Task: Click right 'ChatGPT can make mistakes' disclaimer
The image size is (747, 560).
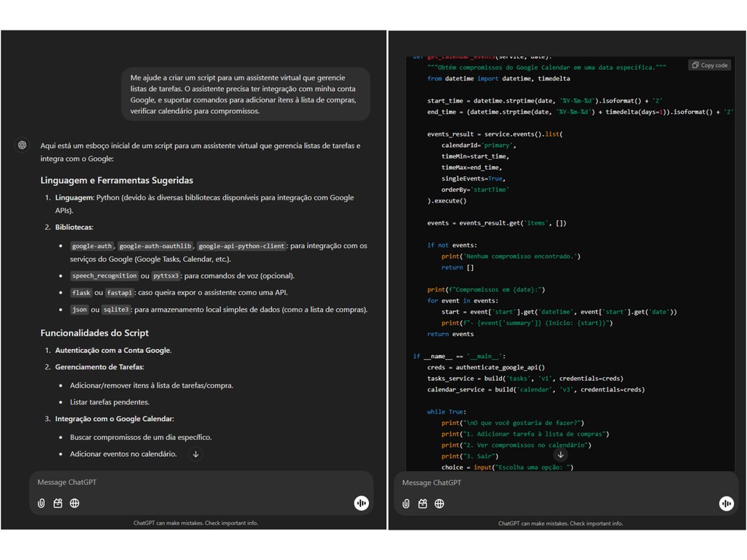Action: (x=561, y=524)
